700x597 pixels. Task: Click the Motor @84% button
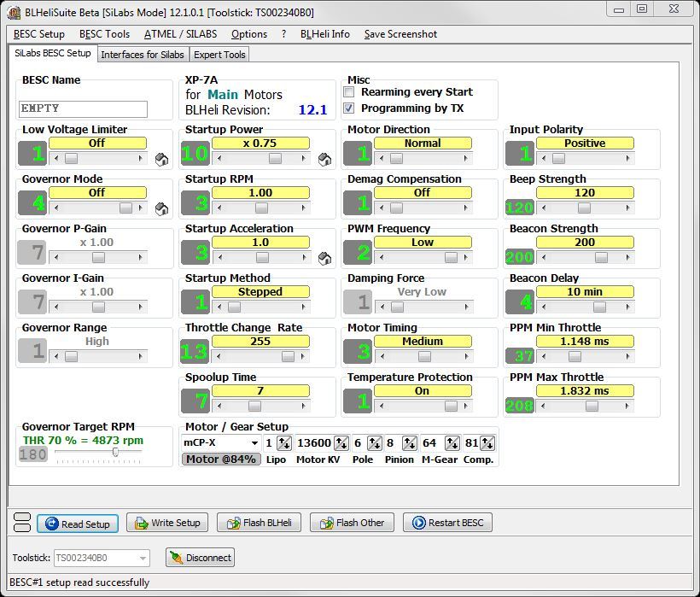(x=221, y=459)
